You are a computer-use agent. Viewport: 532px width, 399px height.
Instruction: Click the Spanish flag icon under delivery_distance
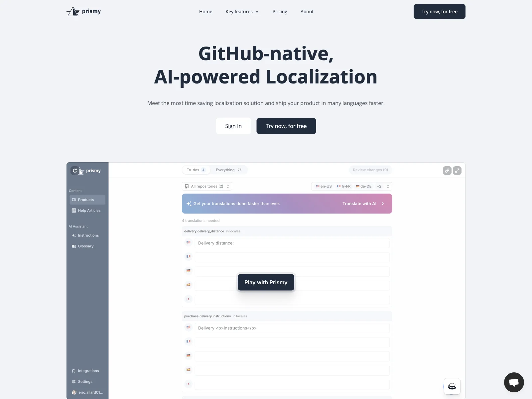(189, 285)
